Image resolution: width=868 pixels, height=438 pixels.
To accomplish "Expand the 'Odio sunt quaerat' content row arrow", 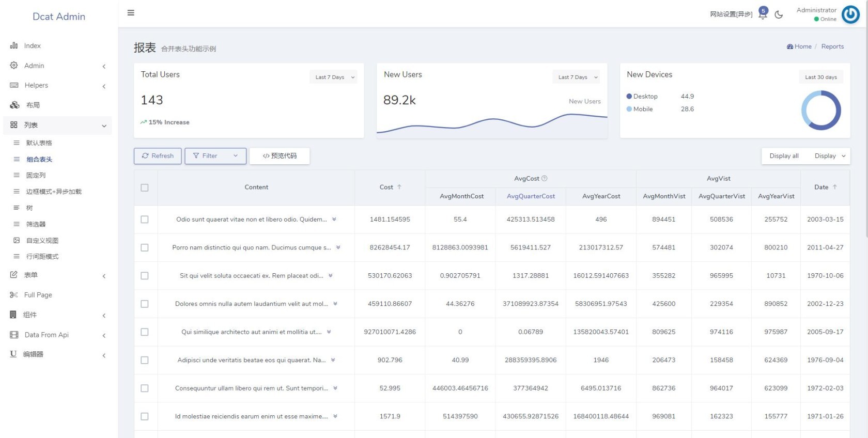I will click(x=334, y=220).
